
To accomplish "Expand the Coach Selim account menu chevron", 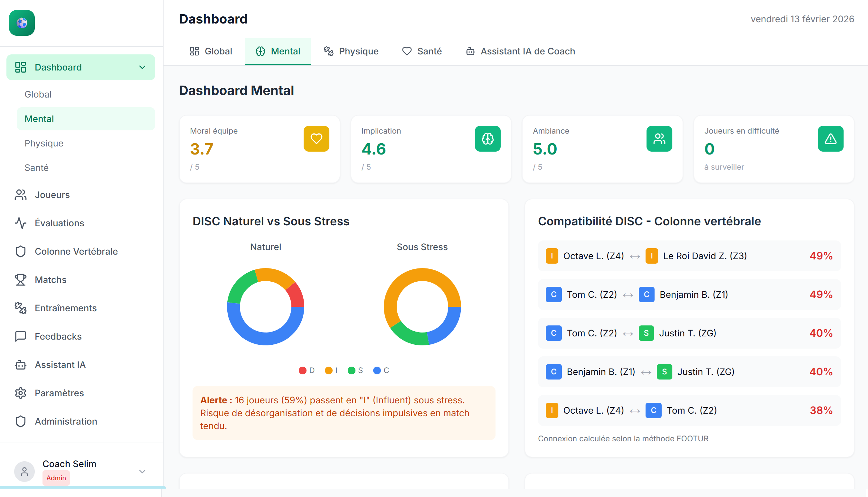I will click(142, 471).
